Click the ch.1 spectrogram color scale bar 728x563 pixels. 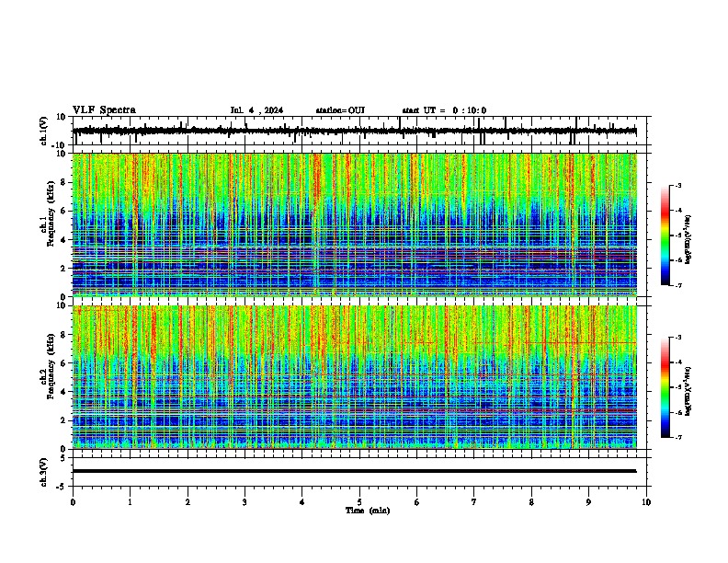[x=665, y=236]
